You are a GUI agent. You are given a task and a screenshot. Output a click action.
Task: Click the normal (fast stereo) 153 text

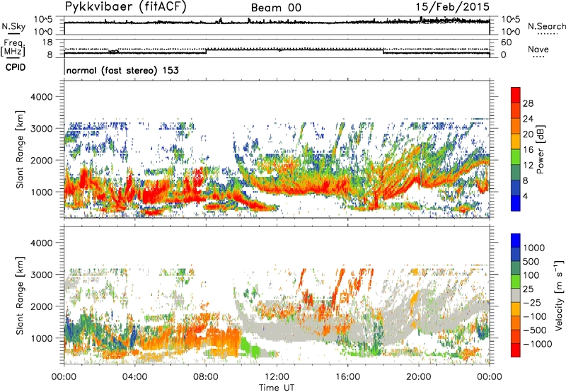(x=122, y=70)
